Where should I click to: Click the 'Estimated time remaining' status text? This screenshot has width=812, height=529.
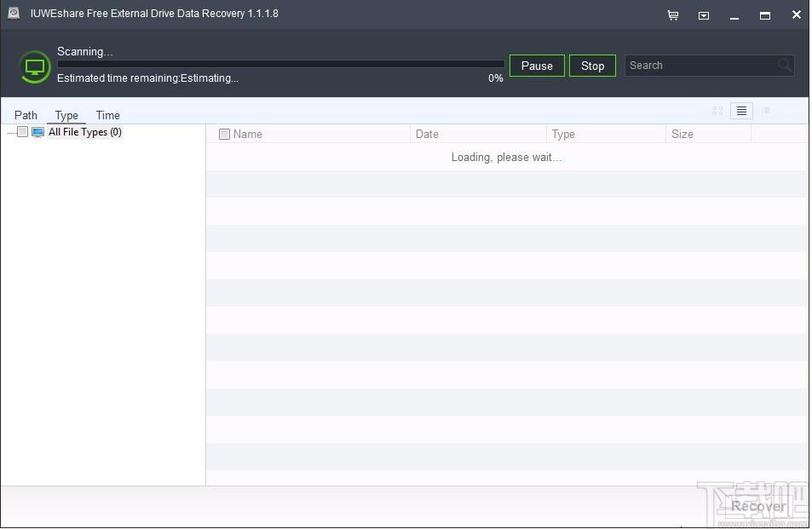click(x=147, y=78)
